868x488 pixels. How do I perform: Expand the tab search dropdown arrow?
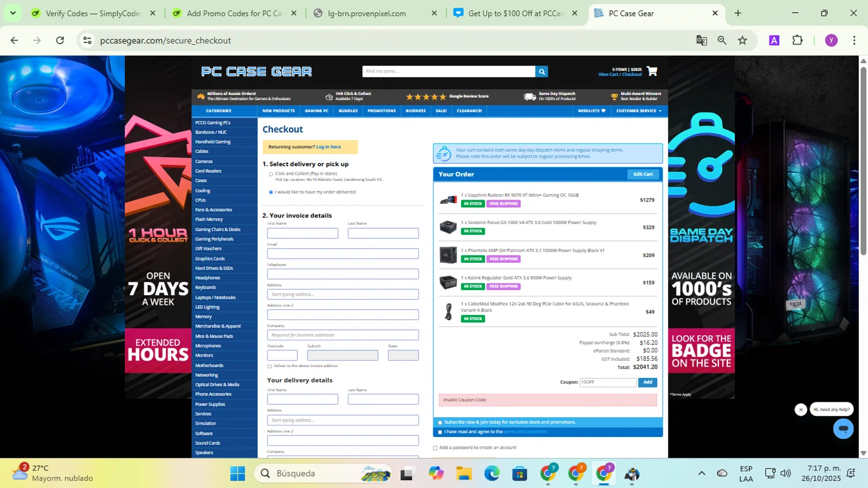pos(13,13)
